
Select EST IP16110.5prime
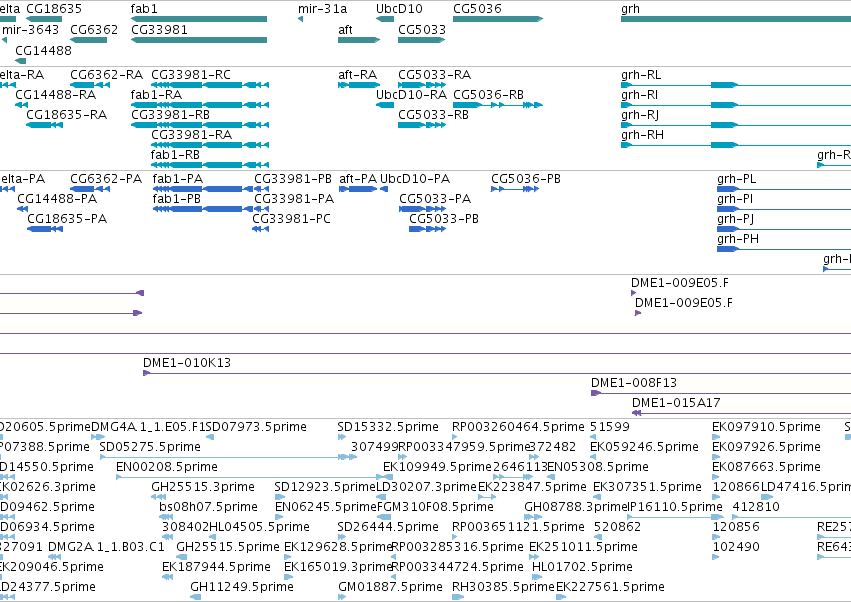676,517
